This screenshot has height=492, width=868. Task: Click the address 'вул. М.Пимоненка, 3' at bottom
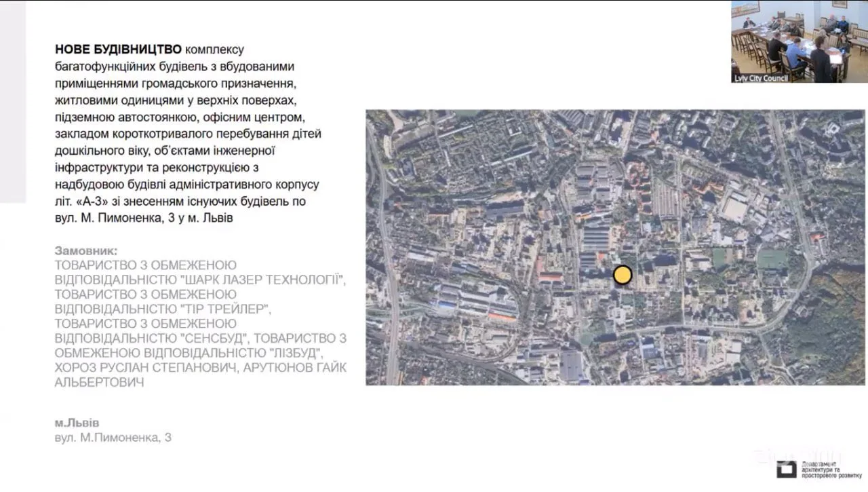click(x=113, y=438)
